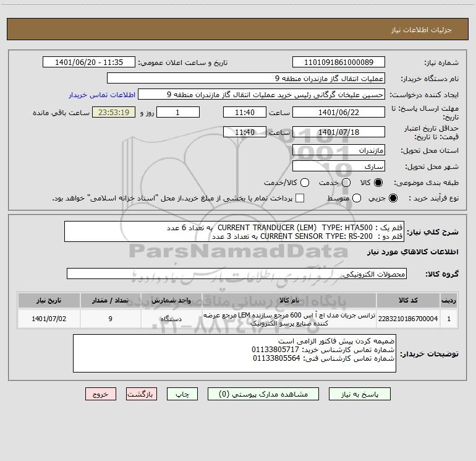This screenshot has width=476, height=461.
Task: Toggle the اسناد خزانه اسلامی payment checkbox
Action: pos(300,198)
